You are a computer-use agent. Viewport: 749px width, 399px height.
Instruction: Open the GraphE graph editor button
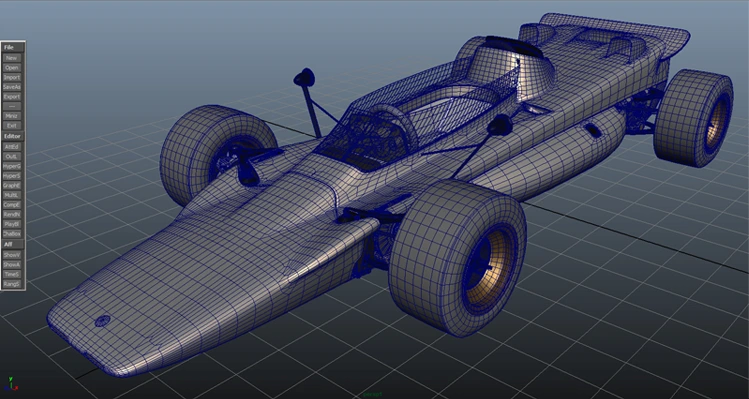(11, 185)
